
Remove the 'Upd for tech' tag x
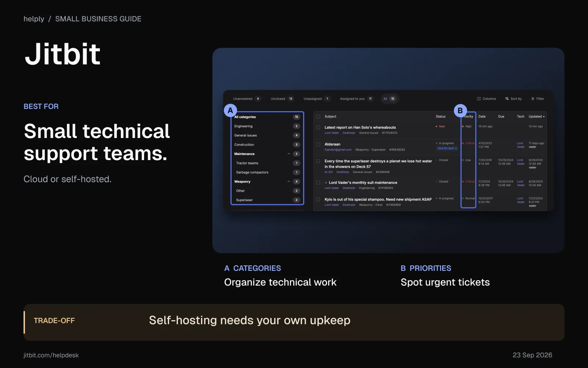[x=456, y=148]
